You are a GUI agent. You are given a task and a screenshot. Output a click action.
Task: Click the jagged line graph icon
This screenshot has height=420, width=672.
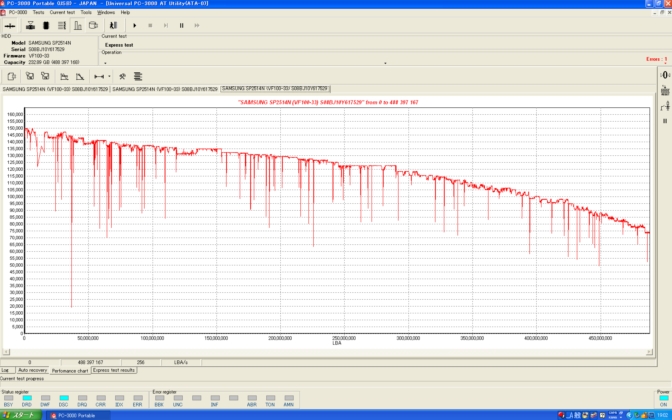coord(64,76)
